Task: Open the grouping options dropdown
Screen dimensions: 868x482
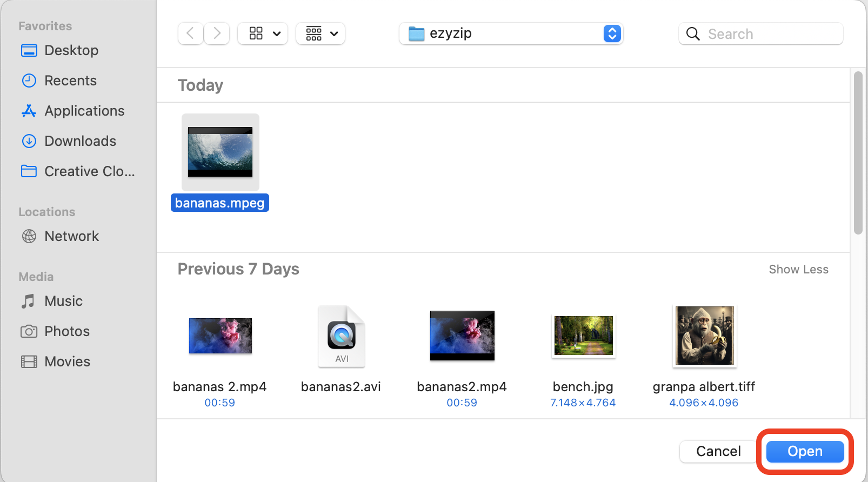Action: (321, 34)
